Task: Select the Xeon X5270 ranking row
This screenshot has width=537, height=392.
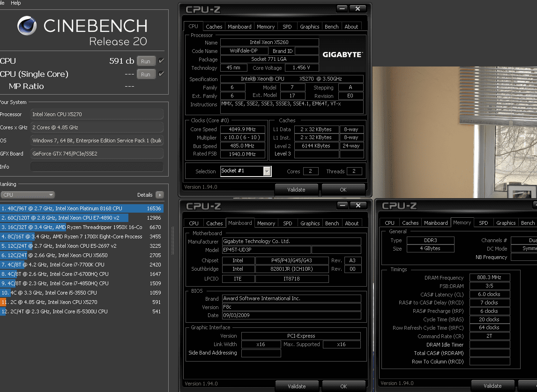Action: (x=82, y=302)
